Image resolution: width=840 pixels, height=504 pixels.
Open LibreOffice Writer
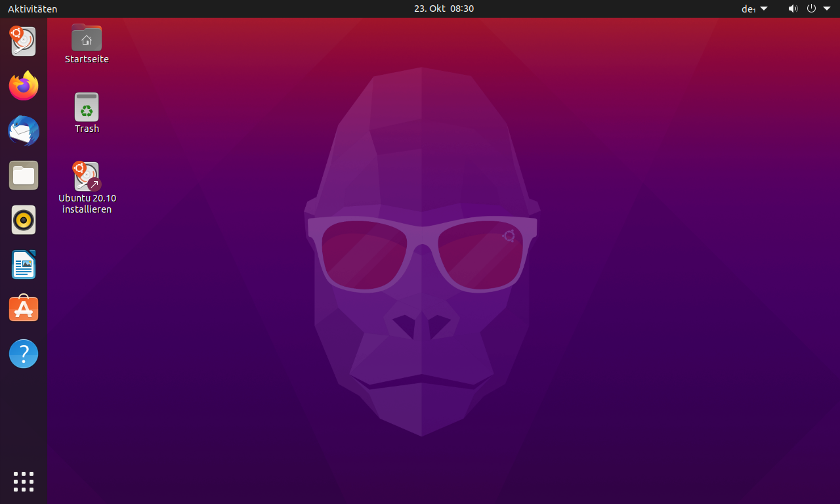[24, 264]
